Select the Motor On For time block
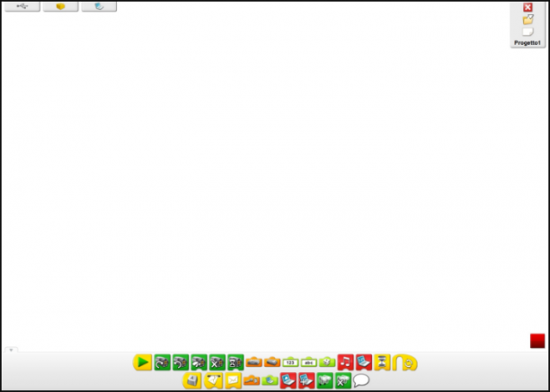The width and height of the screenshot is (550, 392). click(235, 362)
